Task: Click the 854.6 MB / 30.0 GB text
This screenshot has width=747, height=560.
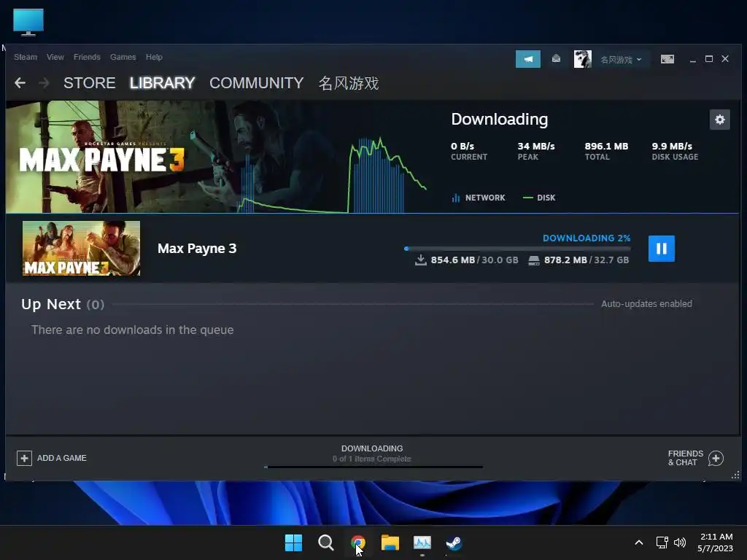Action: click(x=474, y=260)
